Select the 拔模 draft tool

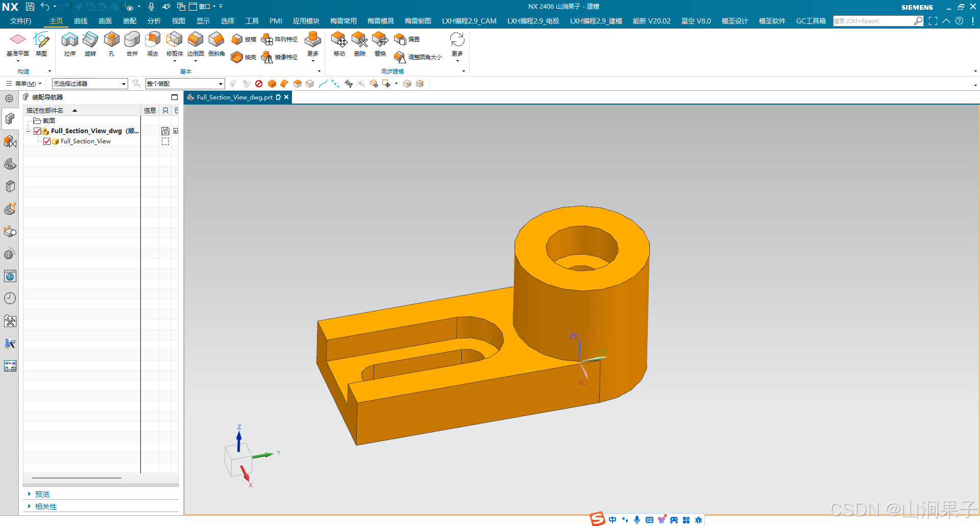(x=243, y=39)
